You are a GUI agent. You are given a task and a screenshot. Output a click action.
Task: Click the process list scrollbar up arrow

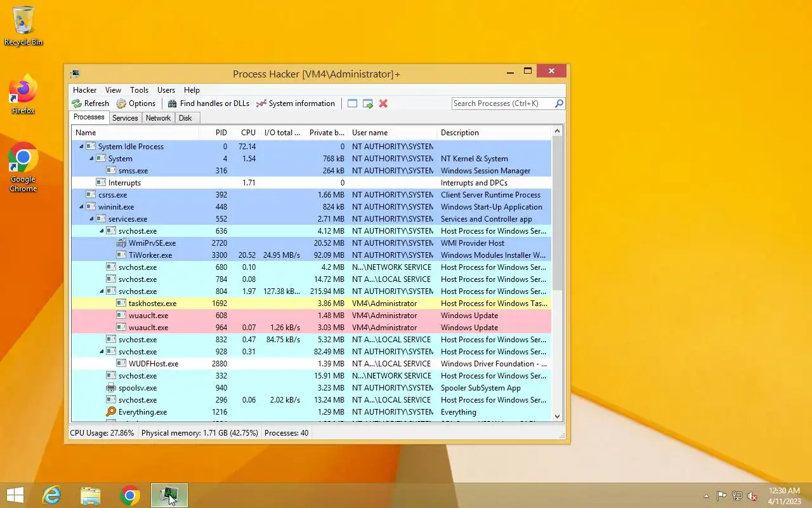(x=558, y=131)
